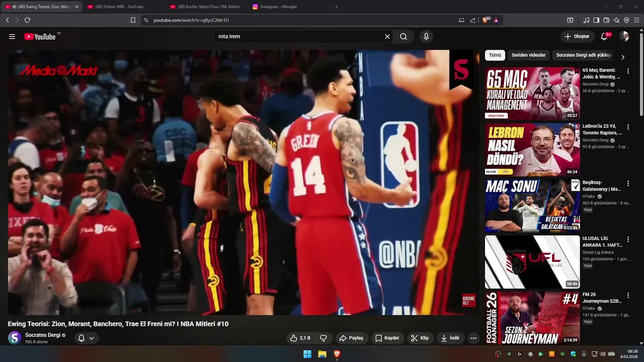Open the FM 26 Journeyman thumbnail
This screenshot has height=362, width=644.
(x=532, y=318)
